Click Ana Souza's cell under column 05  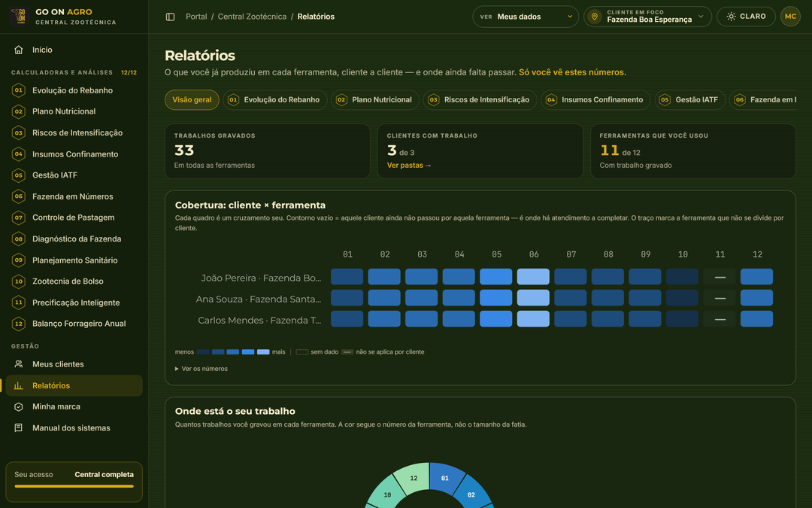(495, 298)
